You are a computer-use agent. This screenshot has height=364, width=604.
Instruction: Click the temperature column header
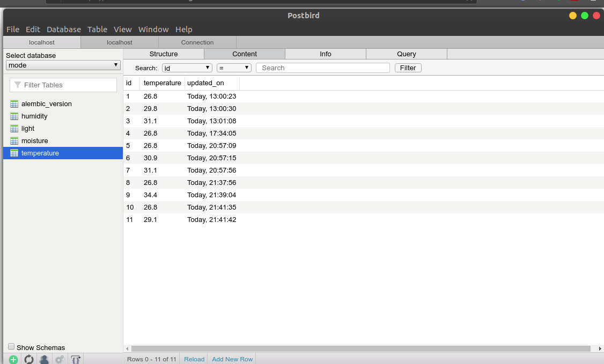(x=162, y=83)
